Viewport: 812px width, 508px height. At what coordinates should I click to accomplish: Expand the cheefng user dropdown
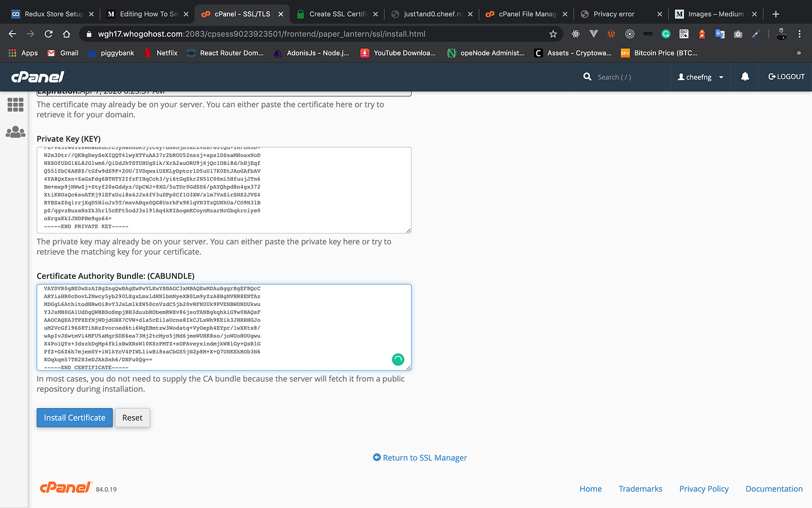point(701,77)
